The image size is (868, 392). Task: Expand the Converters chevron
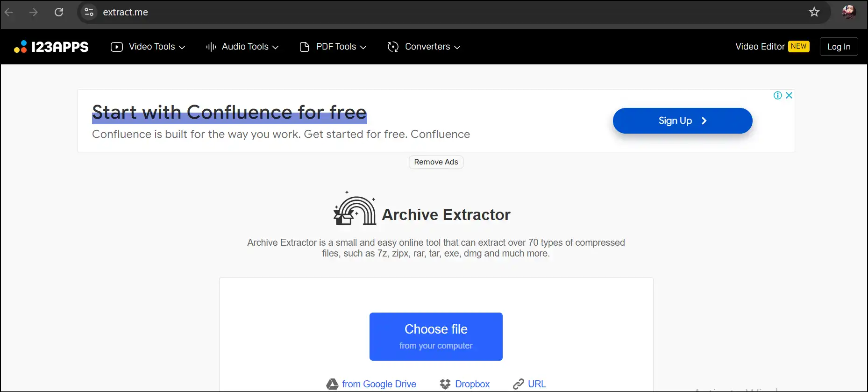pyautogui.click(x=457, y=47)
